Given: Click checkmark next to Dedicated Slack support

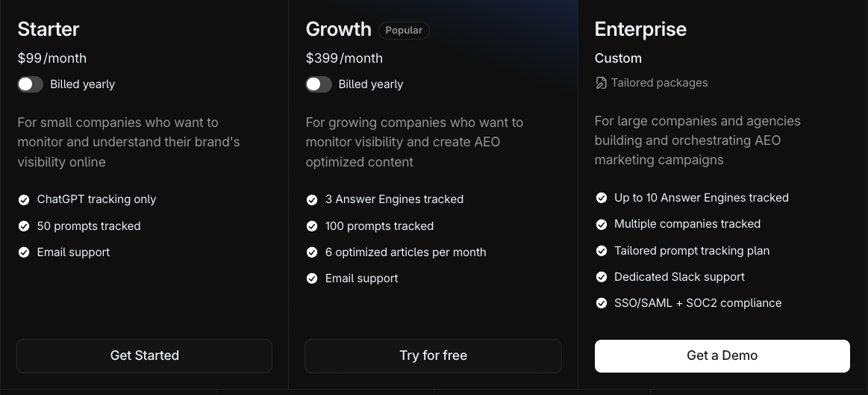Looking at the screenshot, I should (x=601, y=277).
